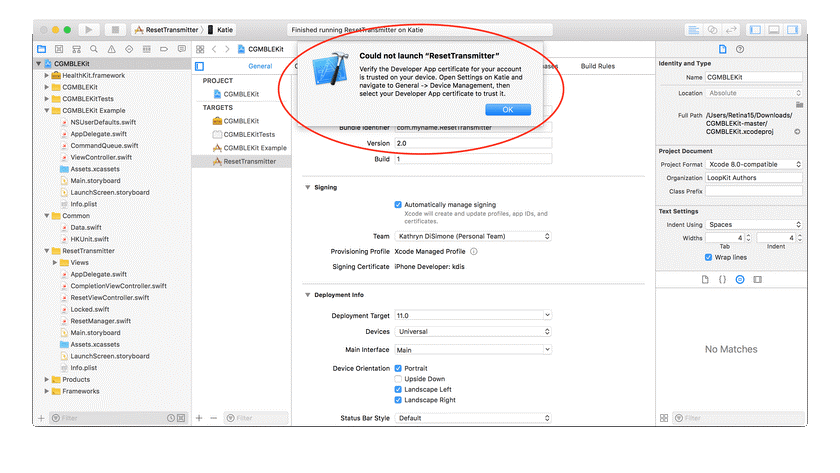Open the Team dropdown

pos(473,236)
